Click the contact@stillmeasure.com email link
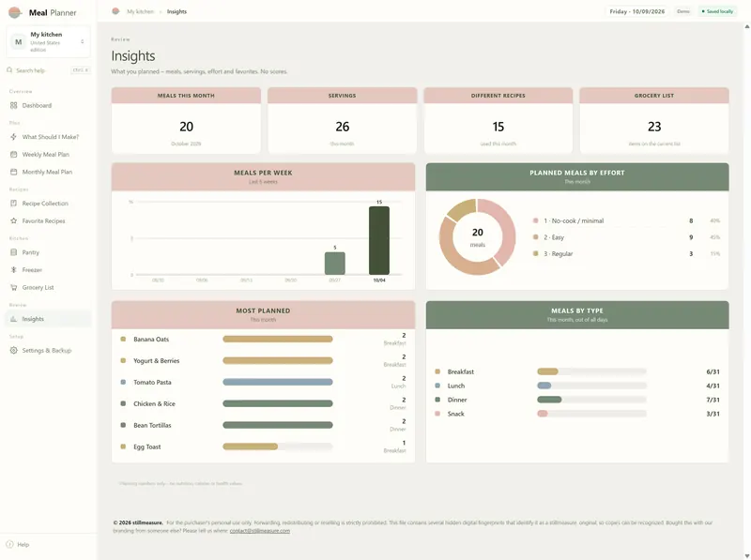The height and width of the screenshot is (560, 751). [x=260, y=531]
